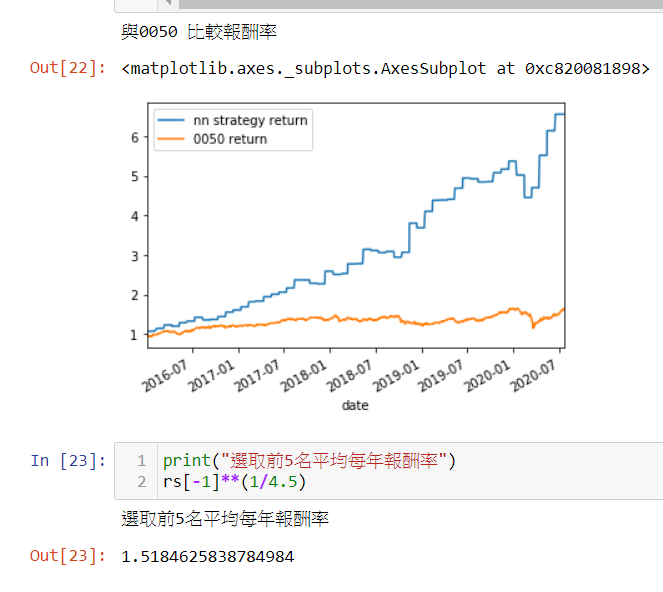Click the Out[22] output prompt label
Image resolution: width=663 pixels, height=592 pixels.
click(x=68, y=68)
